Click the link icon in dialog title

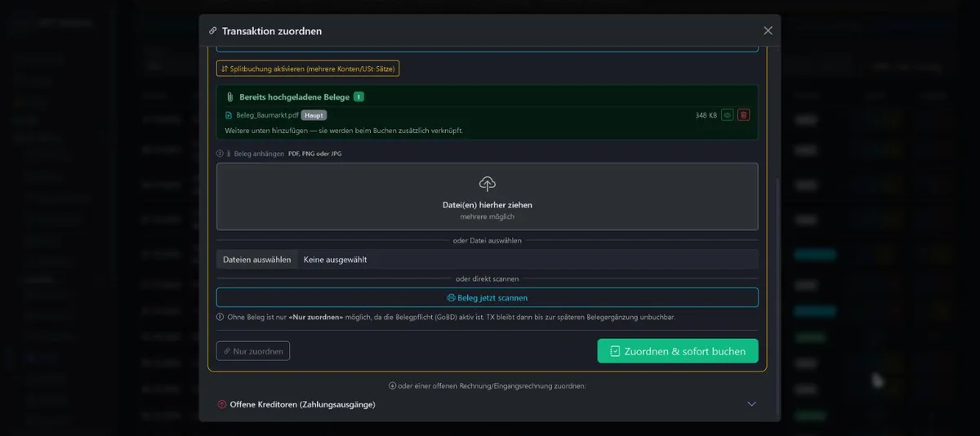213,31
